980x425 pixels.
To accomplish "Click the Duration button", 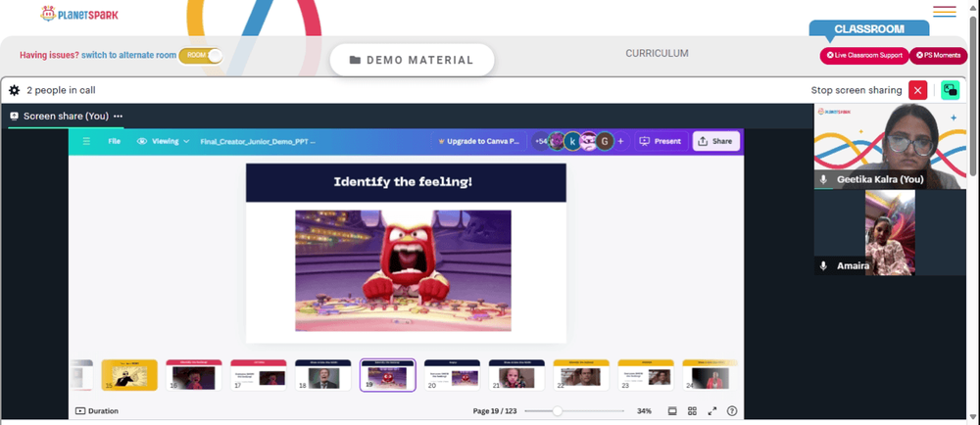I will [x=97, y=410].
